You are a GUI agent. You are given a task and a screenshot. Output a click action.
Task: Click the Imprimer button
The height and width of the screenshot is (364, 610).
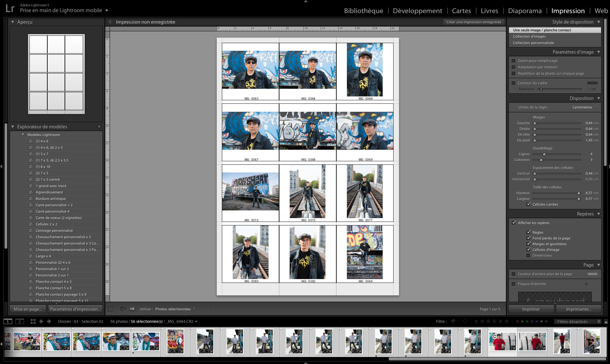click(x=531, y=309)
